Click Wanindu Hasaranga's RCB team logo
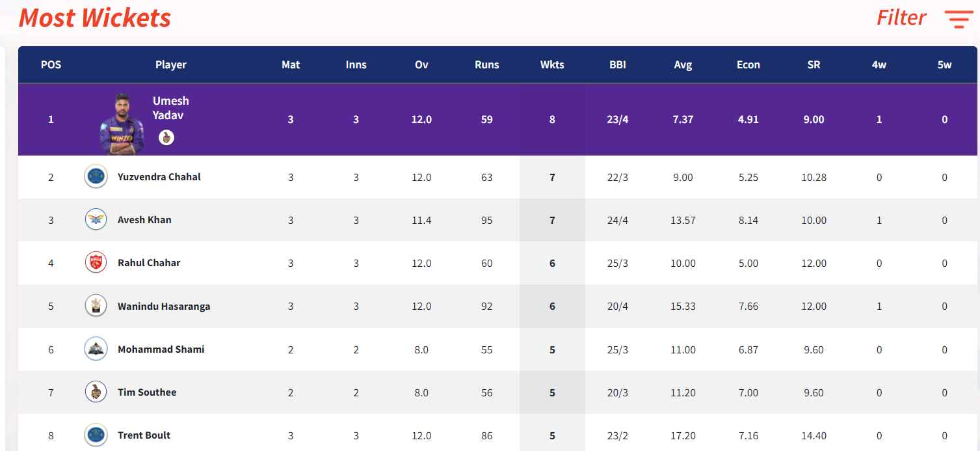980x451 pixels. coord(96,306)
